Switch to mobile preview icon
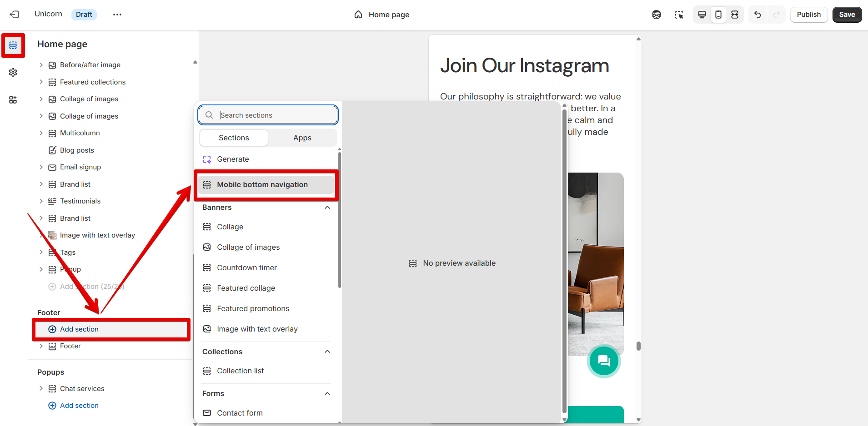Screen dimensions: 868x426 click(x=718, y=15)
